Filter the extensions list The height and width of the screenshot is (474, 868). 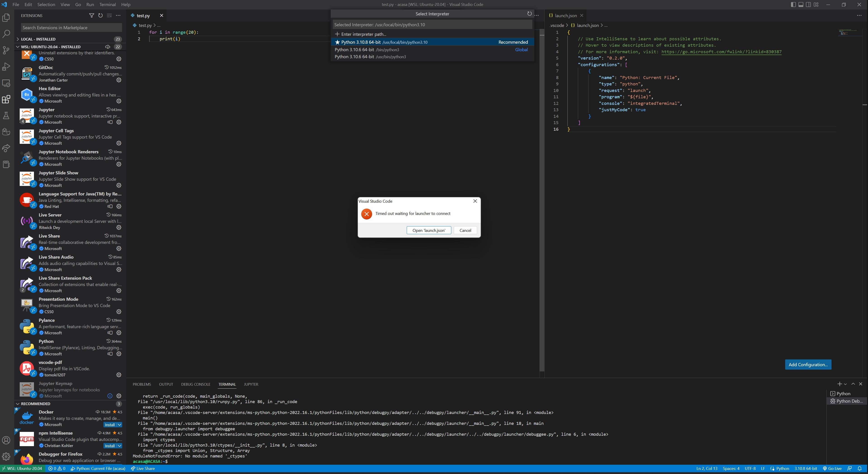tap(91, 15)
